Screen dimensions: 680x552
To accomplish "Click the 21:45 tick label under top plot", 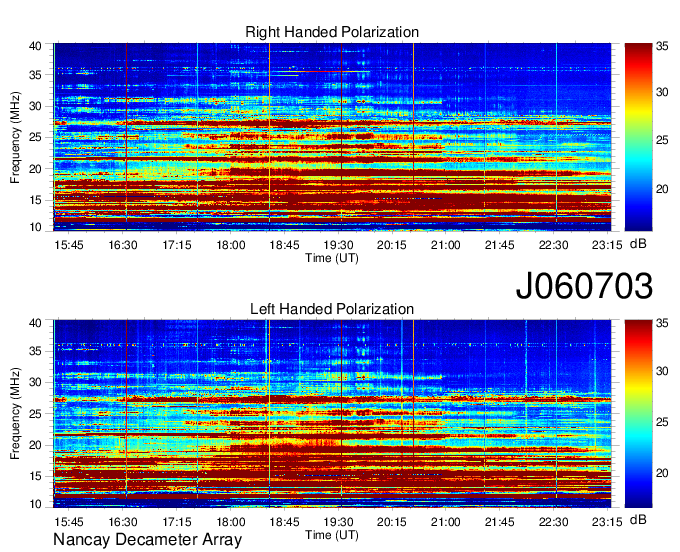I will click(500, 245).
